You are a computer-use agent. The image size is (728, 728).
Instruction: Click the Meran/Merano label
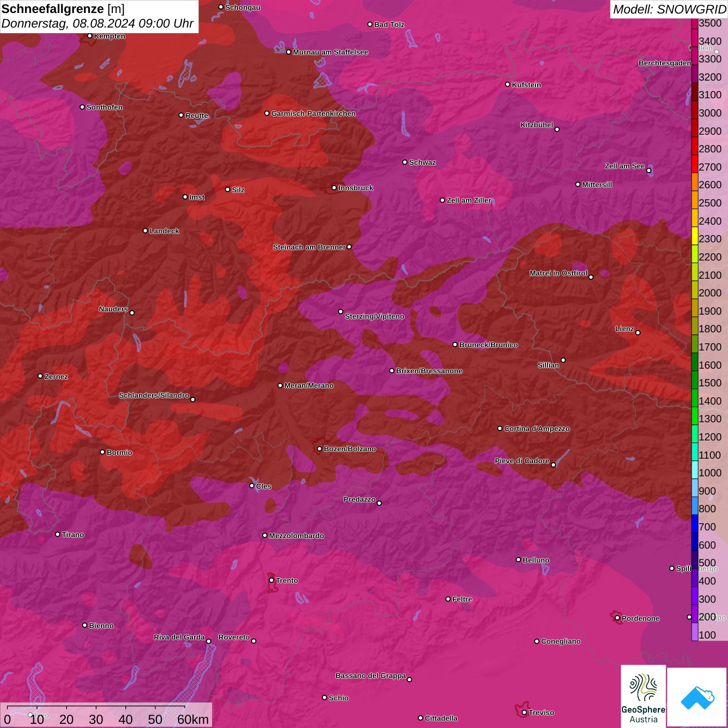(309, 385)
